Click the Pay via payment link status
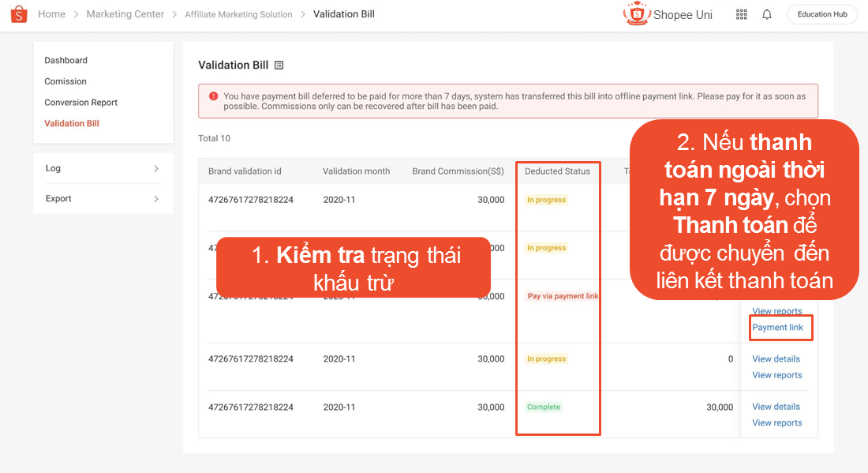Viewport: 868px width, 473px height. [x=563, y=296]
